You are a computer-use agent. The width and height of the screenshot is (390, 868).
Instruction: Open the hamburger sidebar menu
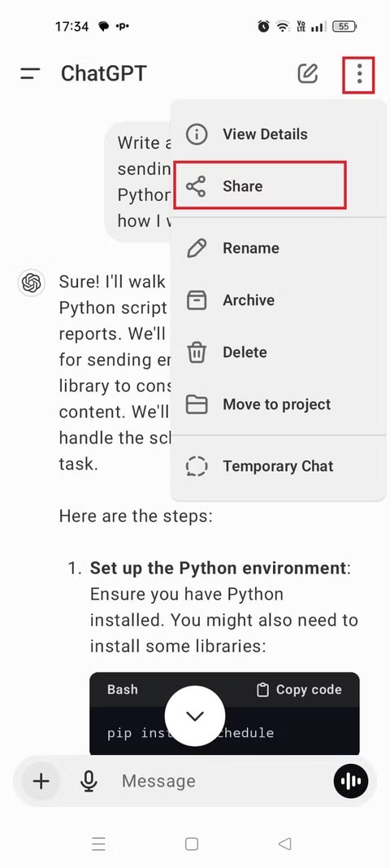click(30, 74)
